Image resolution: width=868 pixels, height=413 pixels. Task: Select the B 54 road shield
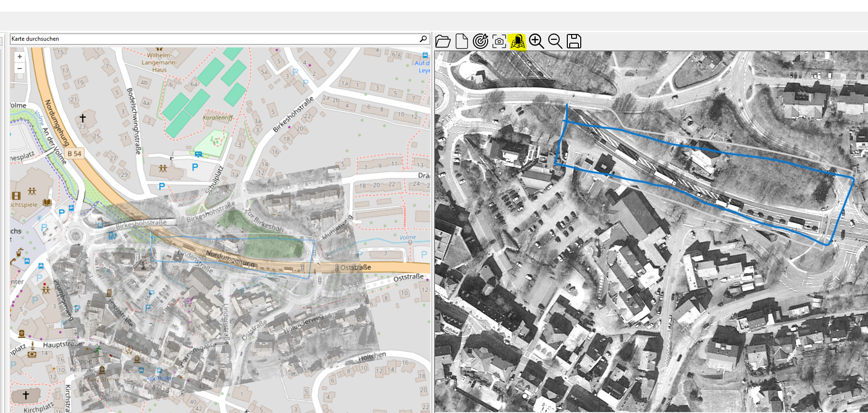[74, 153]
